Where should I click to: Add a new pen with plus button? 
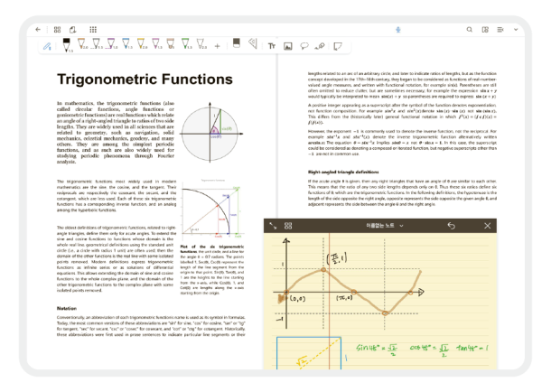(217, 46)
